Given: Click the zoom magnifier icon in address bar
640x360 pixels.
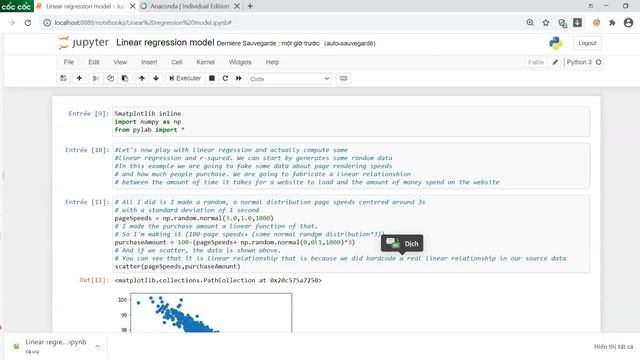Looking at the screenshot, I should (530, 23).
